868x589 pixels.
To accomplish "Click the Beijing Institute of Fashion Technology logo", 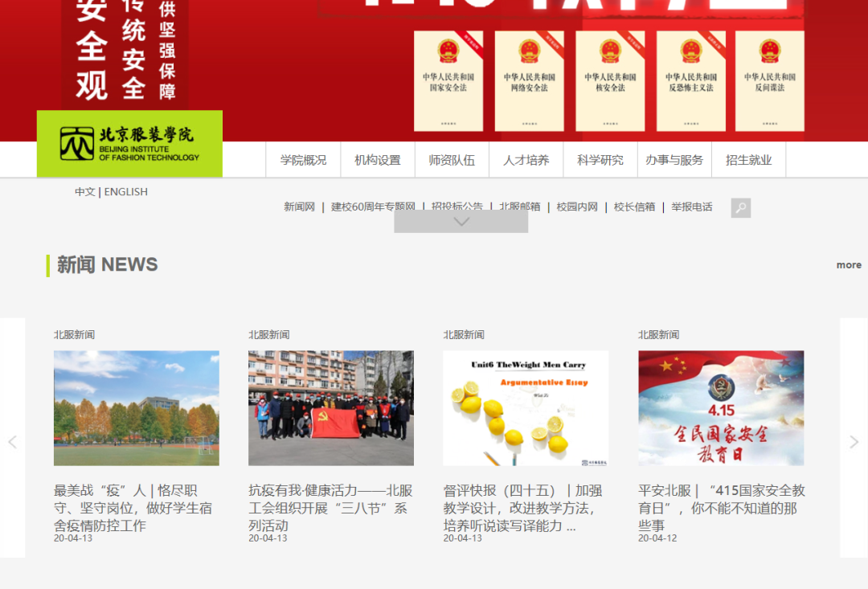I will coord(129,144).
